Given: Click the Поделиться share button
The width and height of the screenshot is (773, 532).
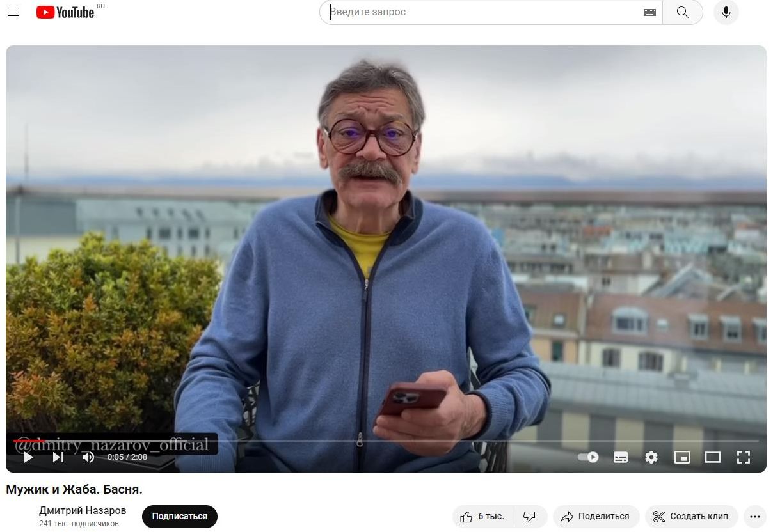Looking at the screenshot, I should pos(595,517).
